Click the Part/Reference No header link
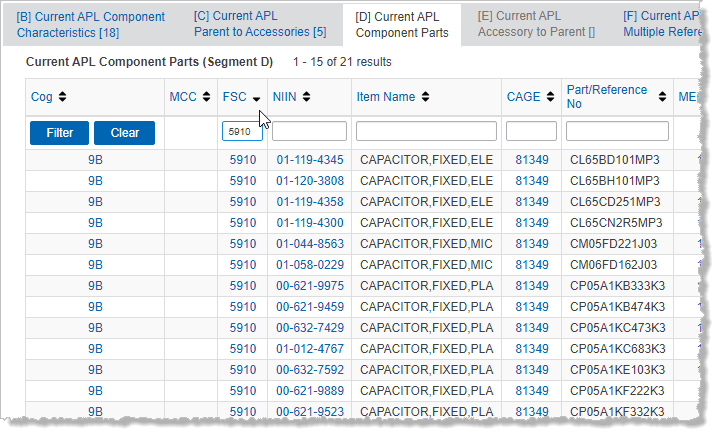The image size is (720, 438). tap(607, 96)
